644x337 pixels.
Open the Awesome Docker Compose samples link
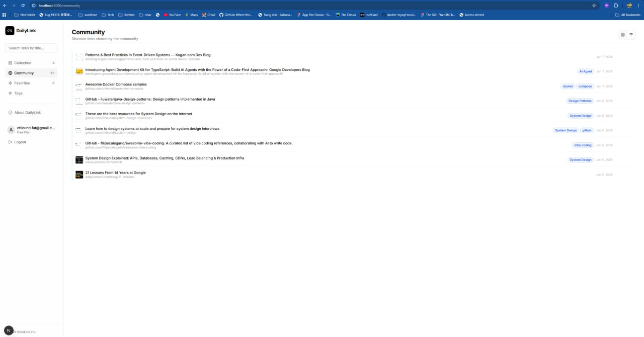pyautogui.click(x=116, y=84)
